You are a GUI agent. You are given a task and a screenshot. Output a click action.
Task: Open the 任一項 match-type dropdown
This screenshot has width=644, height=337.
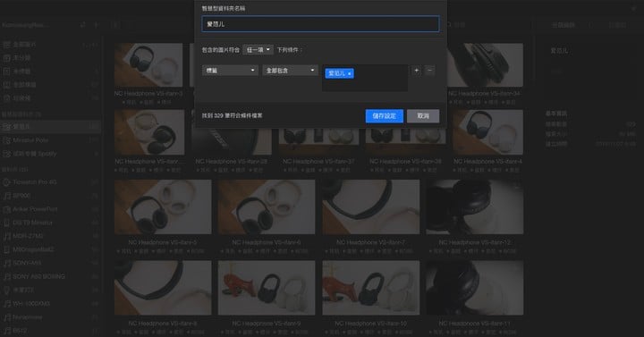tap(258, 50)
